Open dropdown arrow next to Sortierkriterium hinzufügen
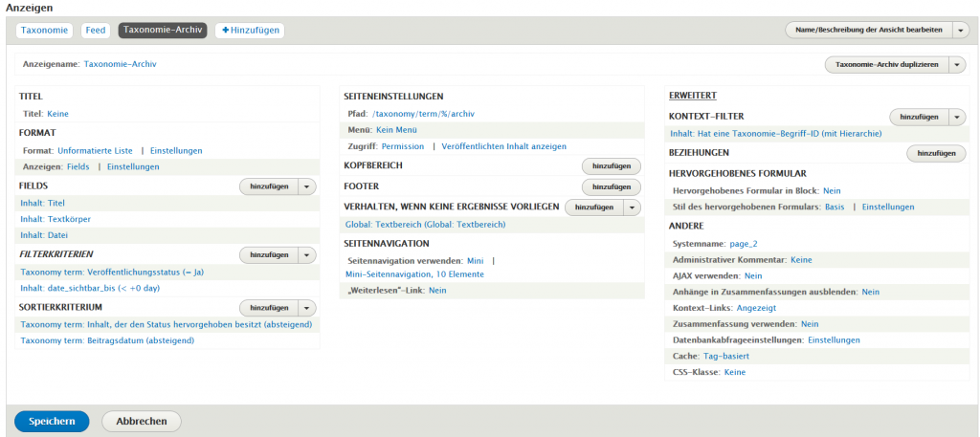Image resolution: width=980 pixels, height=437 pixels. pyautogui.click(x=306, y=308)
